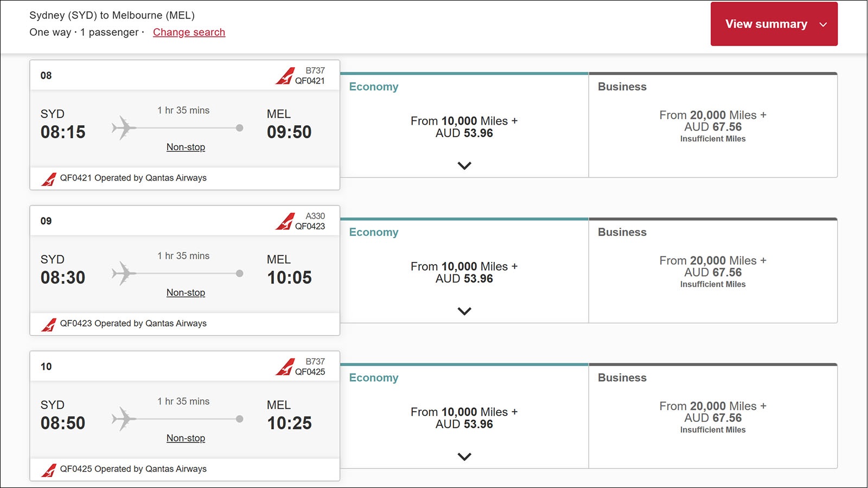Click Qantas icon beside 'QF0425 Operated by Qantas Airways'
The height and width of the screenshot is (488, 868).
49,470
